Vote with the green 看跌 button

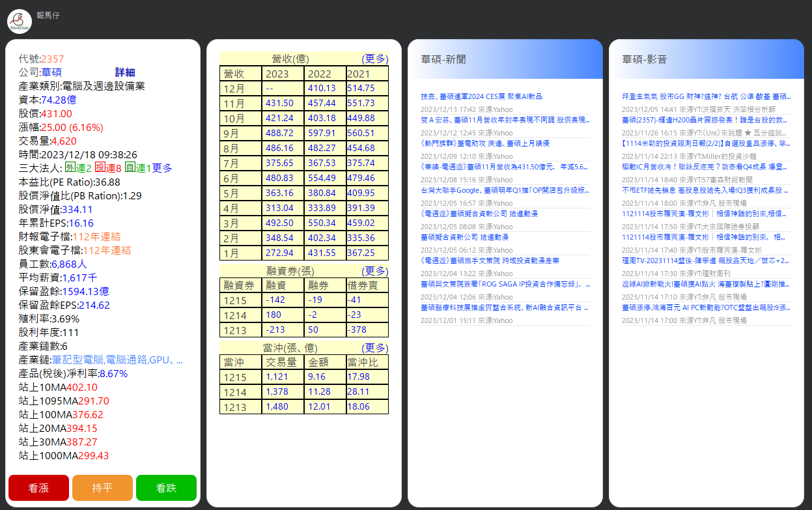click(166, 488)
